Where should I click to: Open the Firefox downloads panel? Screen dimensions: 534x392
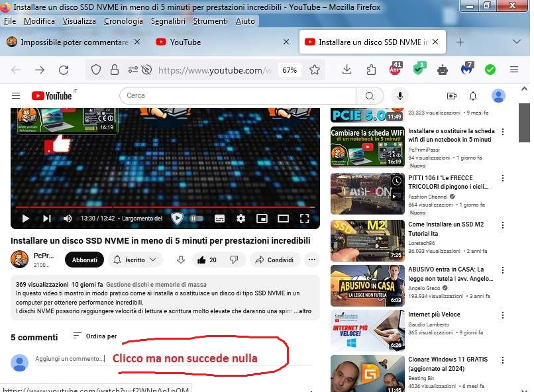pos(347,70)
